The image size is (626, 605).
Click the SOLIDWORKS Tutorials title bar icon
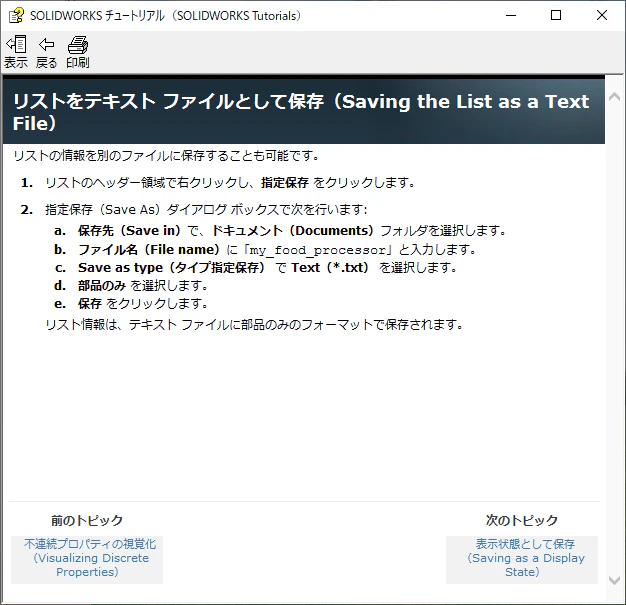(x=16, y=16)
